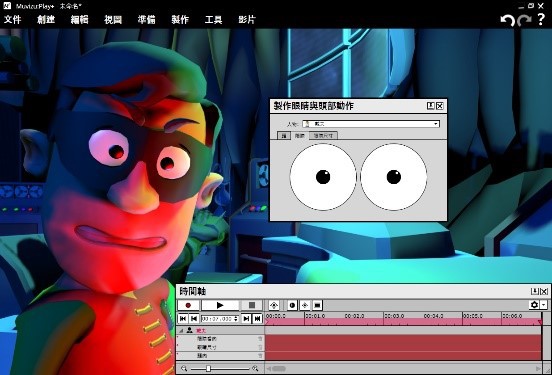Viewport: 552px width, 375px height.
Task: Open the 編輯 menu
Action: pyautogui.click(x=80, y=19)
